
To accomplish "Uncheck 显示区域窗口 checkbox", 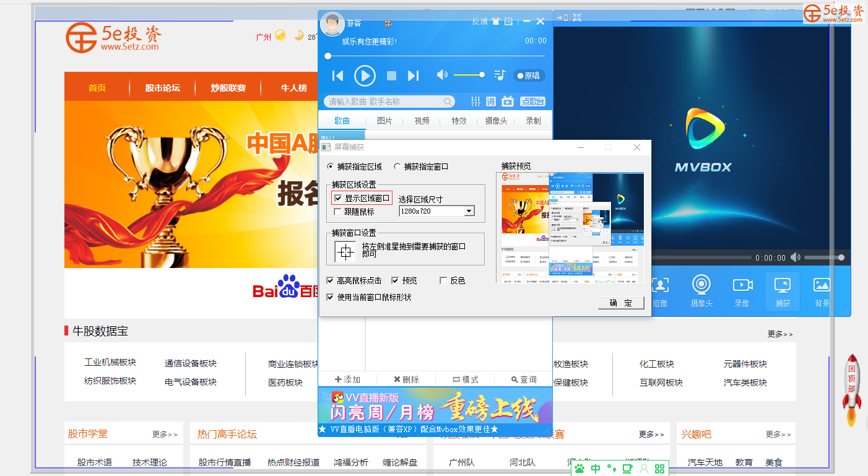I will click(x=338, y=198).
